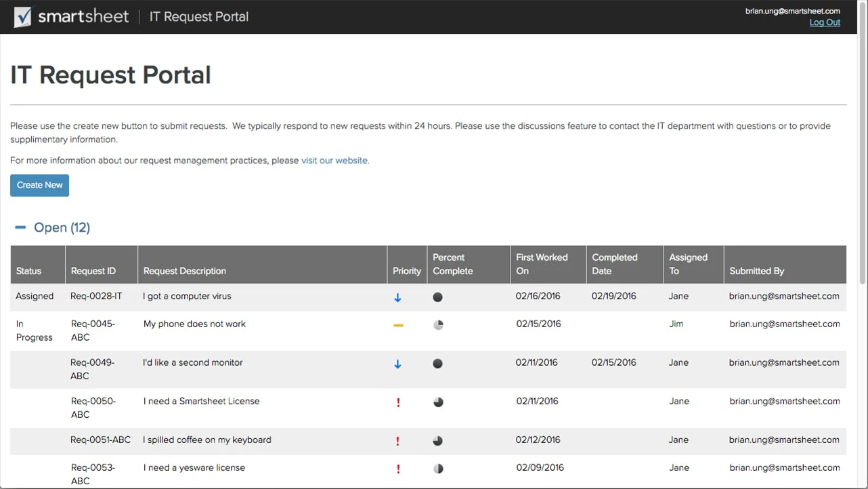868x489 pixels.
Task: Click 'I got a computer virus' description
Action: click(187, 296)
